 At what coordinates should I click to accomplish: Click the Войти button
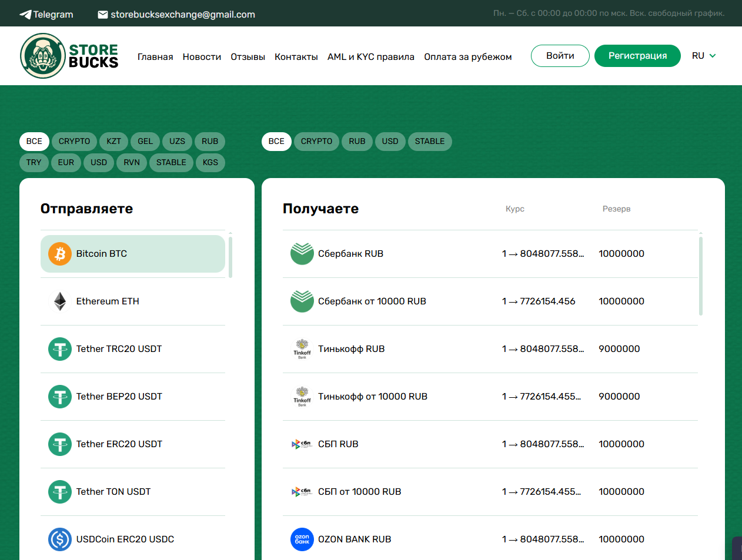coord(560,56)
